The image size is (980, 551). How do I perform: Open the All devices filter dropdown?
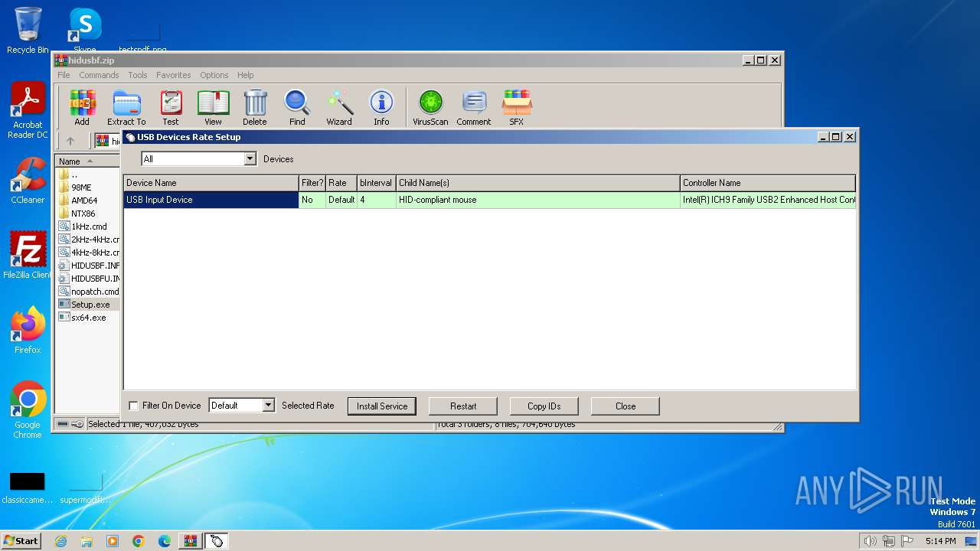pos(250,158)
